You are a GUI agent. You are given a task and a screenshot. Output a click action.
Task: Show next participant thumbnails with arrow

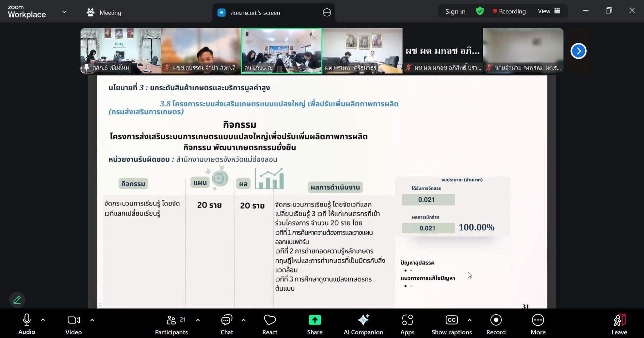pyautogui.click(x=578, y=51)
